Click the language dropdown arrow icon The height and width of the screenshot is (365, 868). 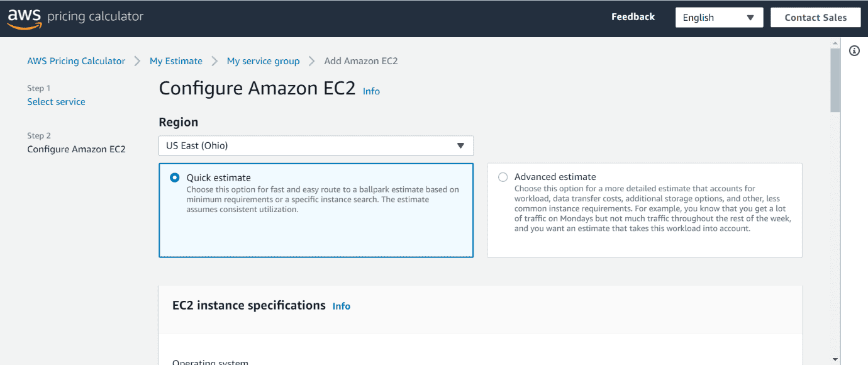tap(750, 18)
